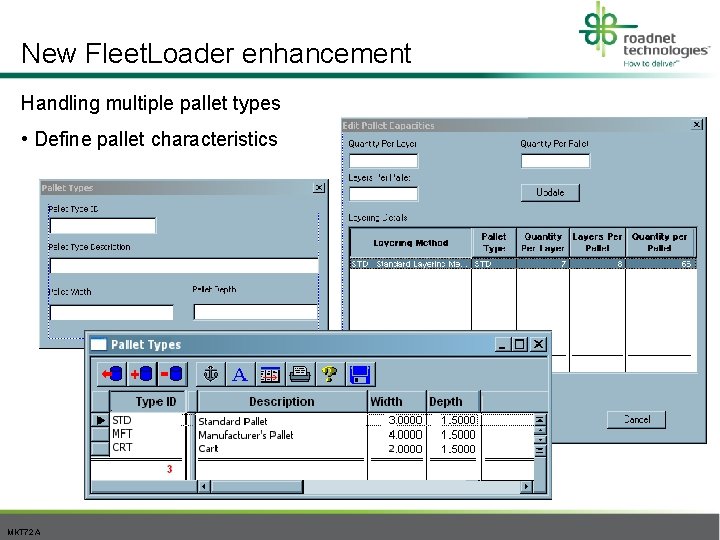Click the Quantity Per Layer column header
The image size is (720, 540).
pos(543,242)
